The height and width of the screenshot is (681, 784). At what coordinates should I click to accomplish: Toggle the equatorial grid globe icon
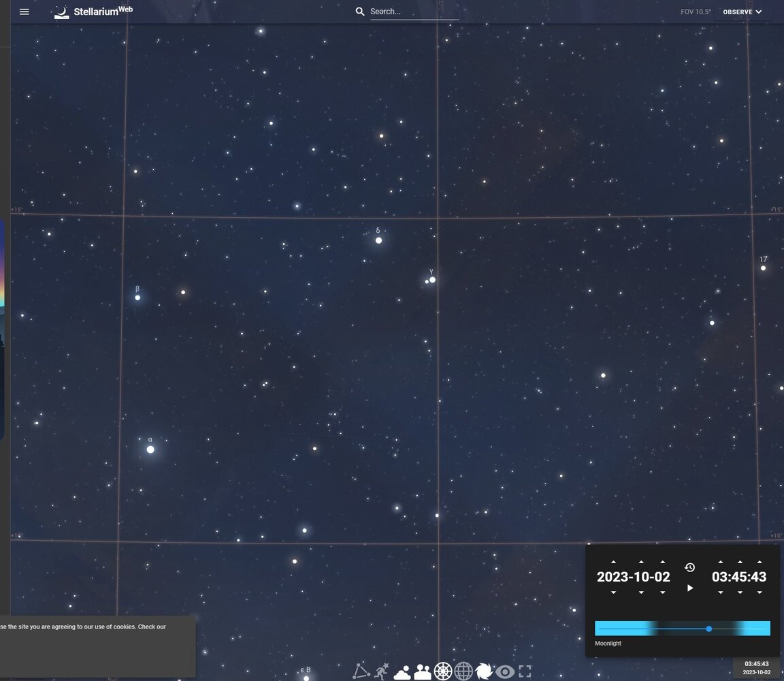465,670
